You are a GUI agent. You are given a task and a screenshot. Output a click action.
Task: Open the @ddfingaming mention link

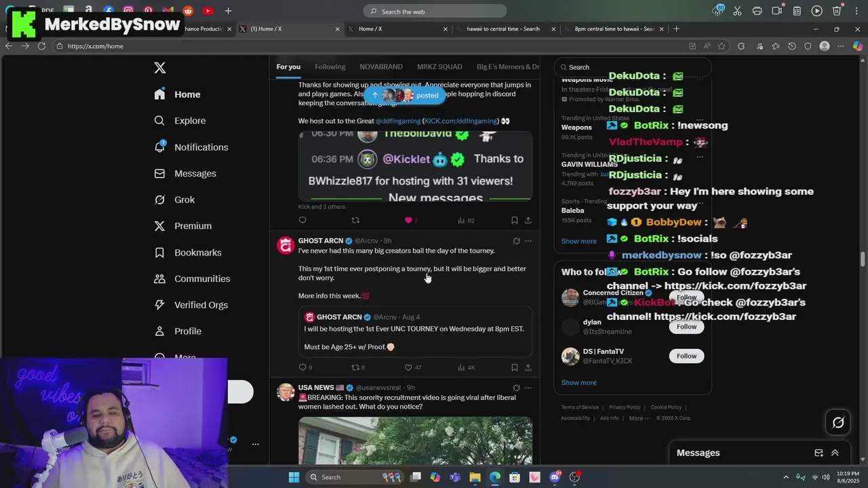coord(398,121)
